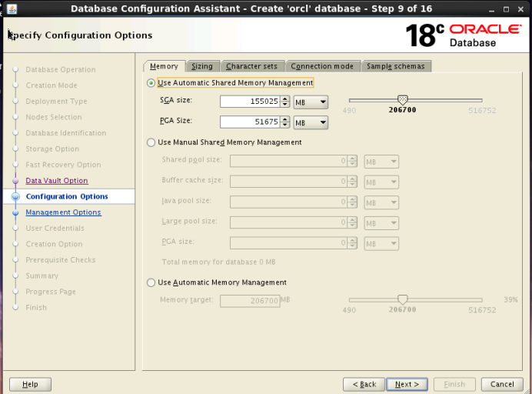This screenshot has width=532, height=394.
Task: Click Large pool size input field
Action: click(289, 222)
